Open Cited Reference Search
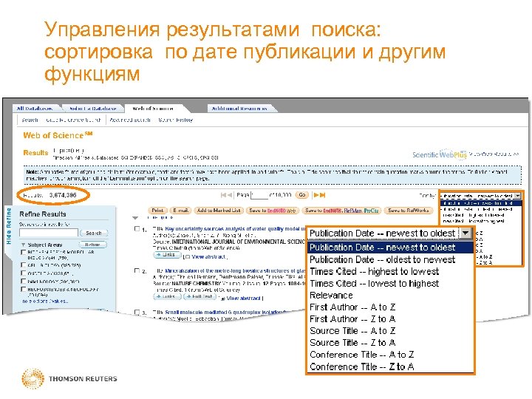532x399 pixels. pos(73,120)
